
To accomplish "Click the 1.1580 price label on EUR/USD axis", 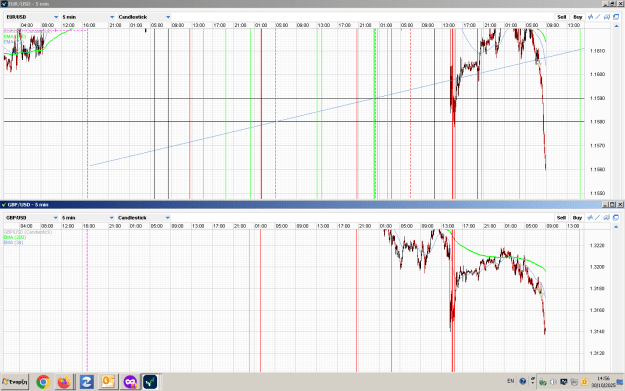I will [x=597, y=122].
